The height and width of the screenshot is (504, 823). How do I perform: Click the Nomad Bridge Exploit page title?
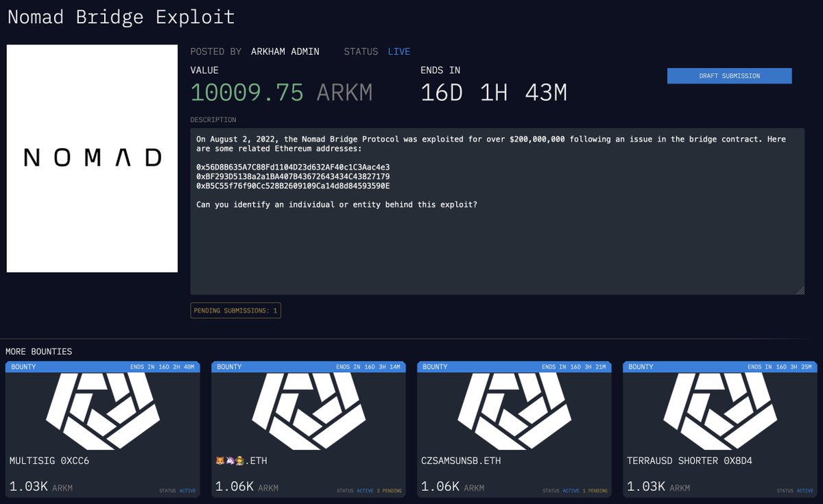coord(121,16)
